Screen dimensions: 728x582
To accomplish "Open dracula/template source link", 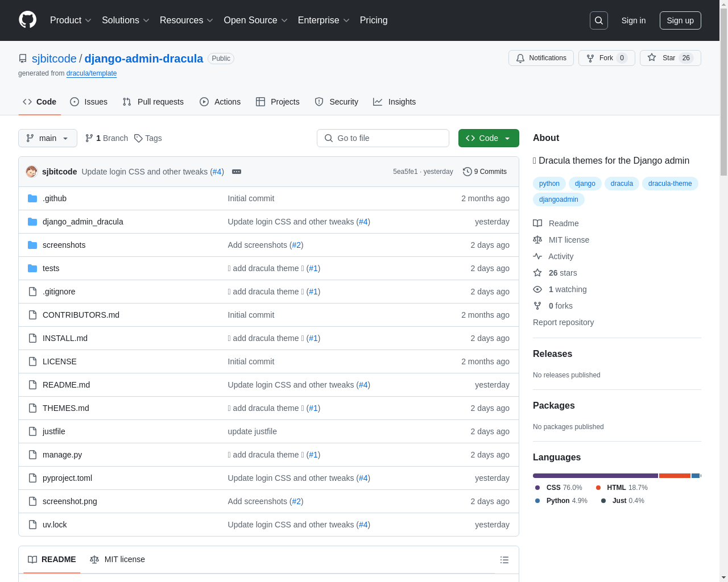I will click(92, 73).
